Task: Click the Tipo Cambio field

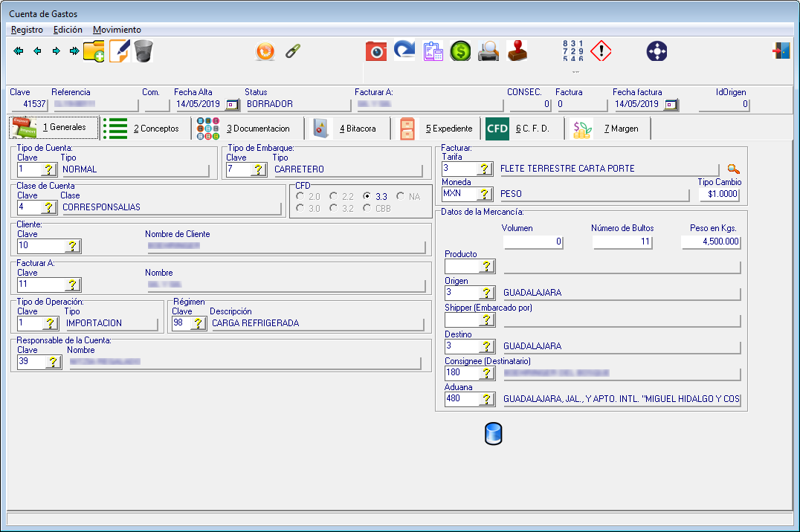Action: click(x=720, y=195)
